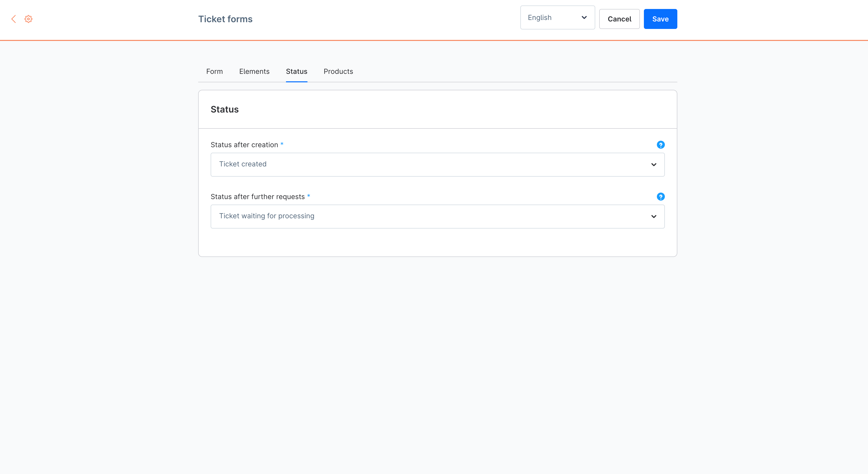Click the Cancel button
The image size is (868, 474).
(x=619, y=19)
